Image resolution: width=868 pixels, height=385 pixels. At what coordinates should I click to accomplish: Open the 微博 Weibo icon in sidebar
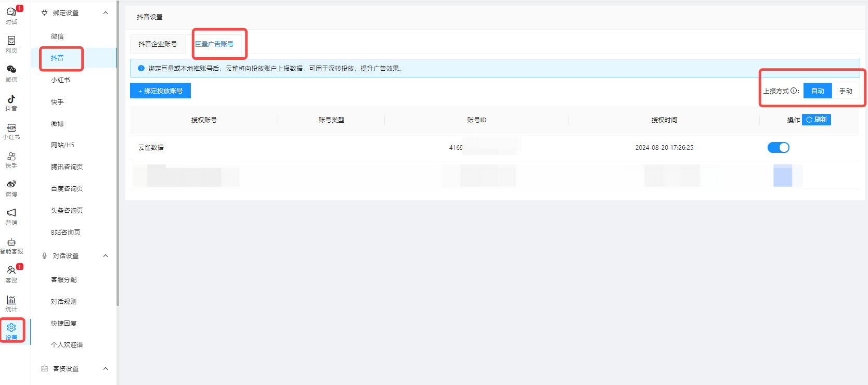coord(11,187)
